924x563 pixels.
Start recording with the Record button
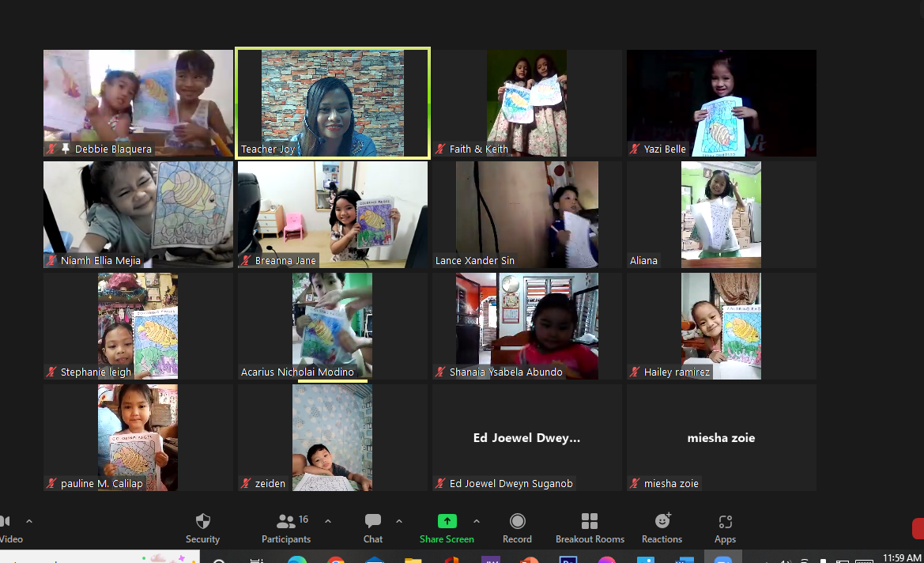pyautogui.click(x=517, y=529)
